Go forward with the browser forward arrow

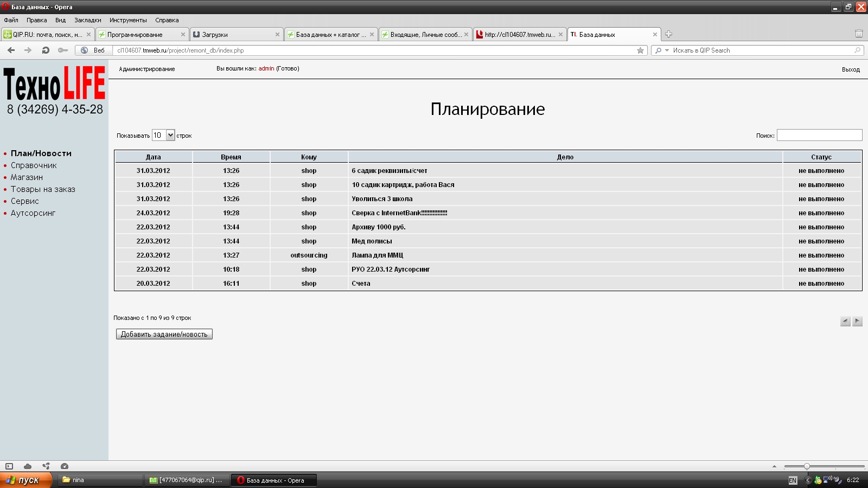coord(28,50)
